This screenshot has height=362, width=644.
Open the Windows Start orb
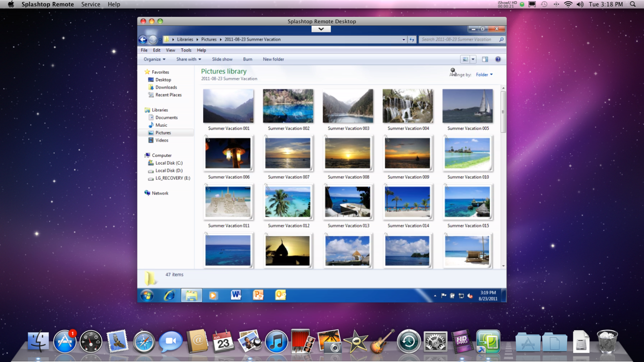(x=147, y=295)
